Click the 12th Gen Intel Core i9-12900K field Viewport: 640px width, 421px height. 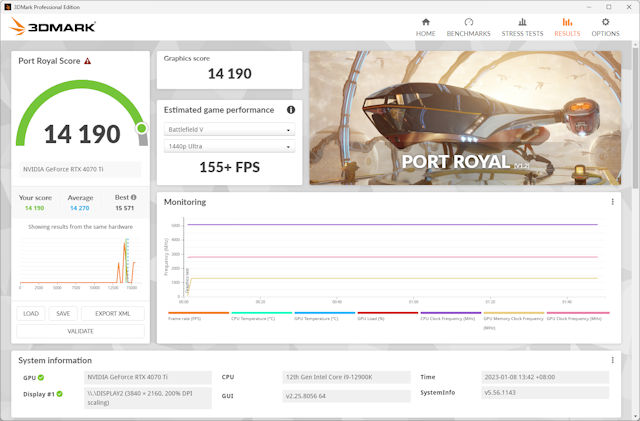(x=346, y=377)
